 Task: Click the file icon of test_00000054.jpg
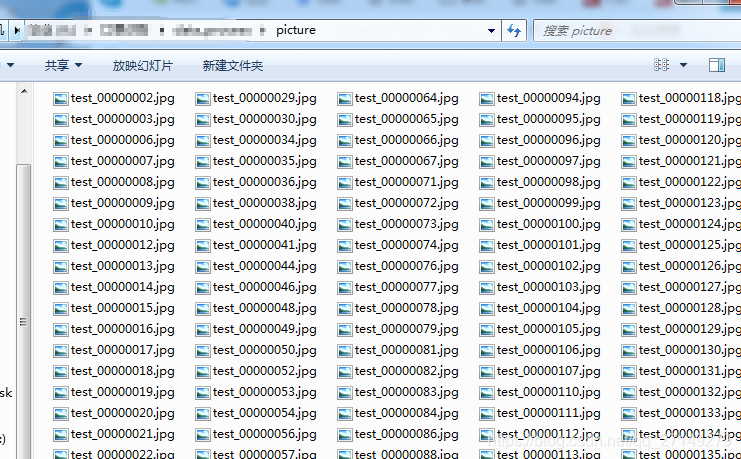pos(203,414)
